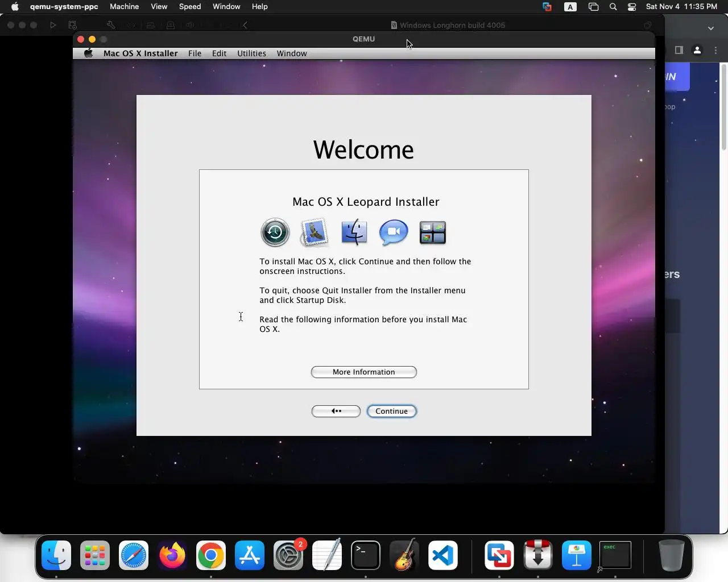Launch Google Chrome from the Dock
728x582 pixels.
211,555
